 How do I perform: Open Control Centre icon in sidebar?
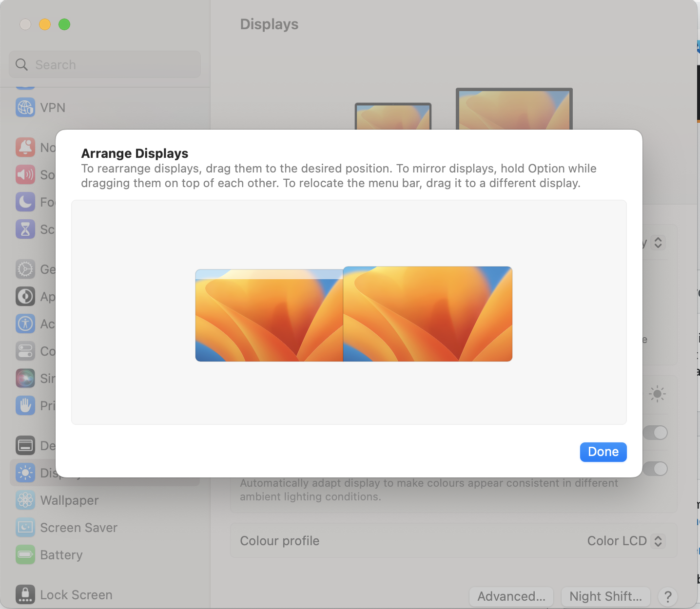(25, 351)
